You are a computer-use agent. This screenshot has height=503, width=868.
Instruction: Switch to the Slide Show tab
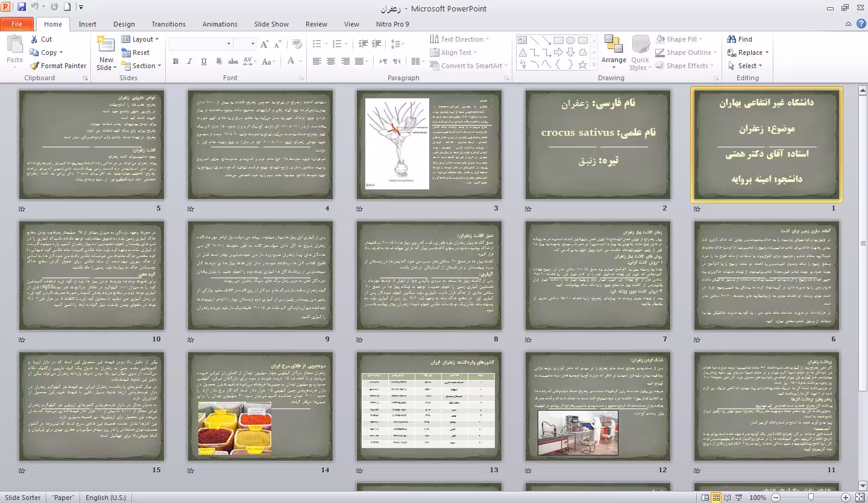271,24
